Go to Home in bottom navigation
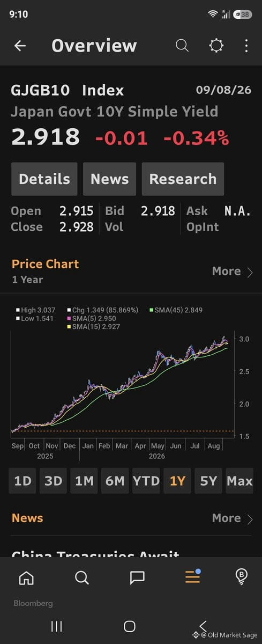 (x=26, y=577)
